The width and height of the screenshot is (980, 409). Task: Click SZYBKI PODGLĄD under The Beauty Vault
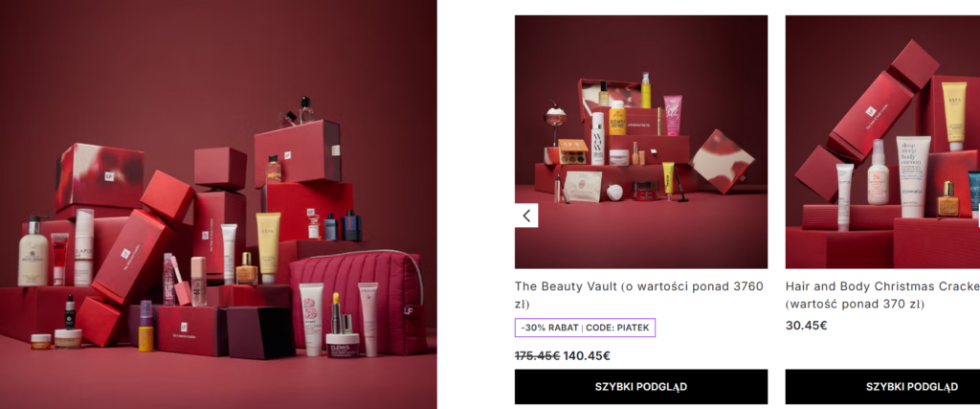tap(640, 386)
